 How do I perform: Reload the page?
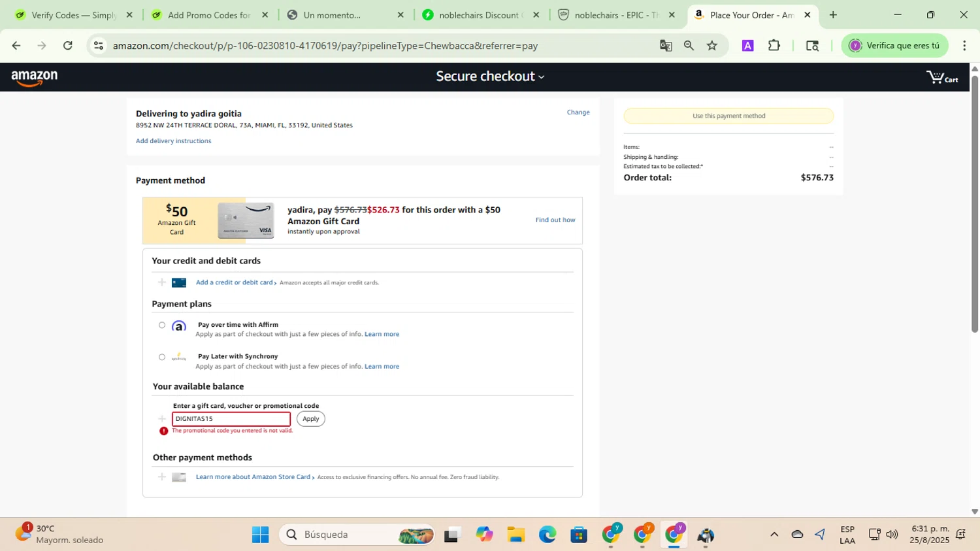coord(68,46)
